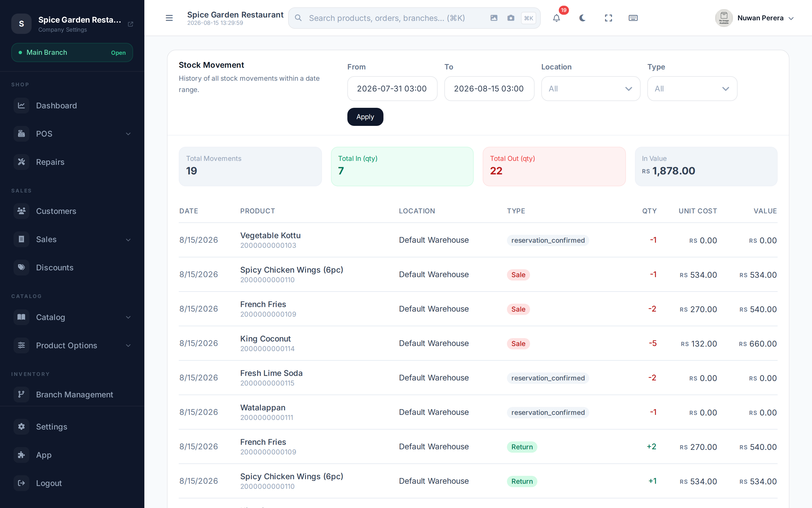Screen dimensions: 812x508
Task: Open the Type filter dropdown
Action: [x=692, y=89]
